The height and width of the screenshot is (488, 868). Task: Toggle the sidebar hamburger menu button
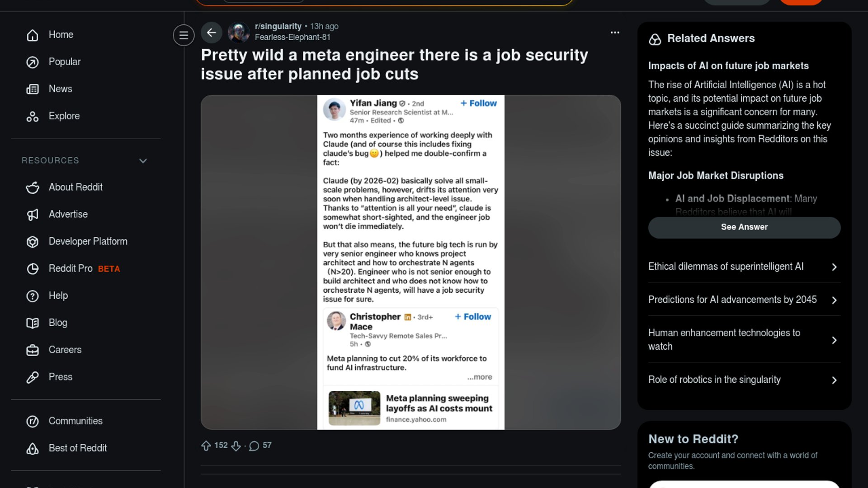[x=184, y=35]
